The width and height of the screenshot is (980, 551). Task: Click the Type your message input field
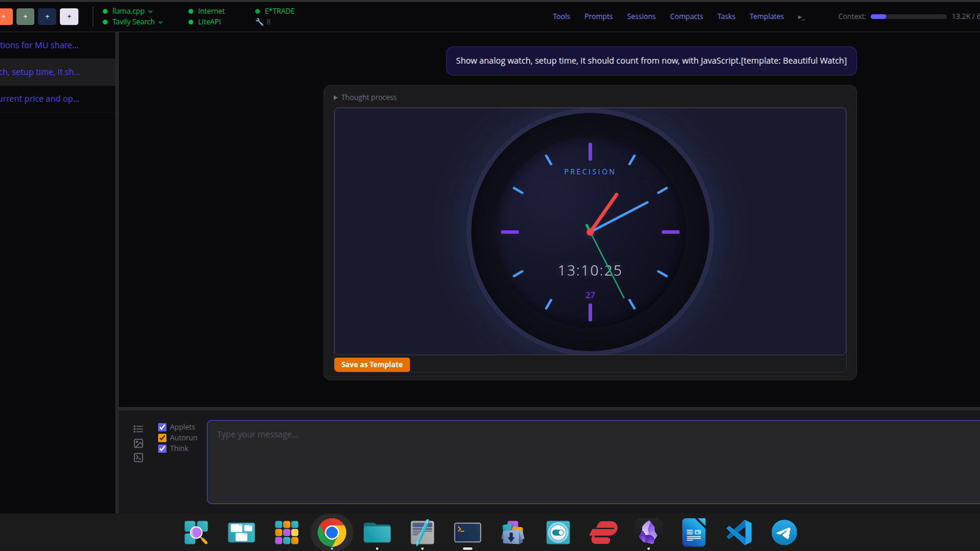(x=592, y=462)
